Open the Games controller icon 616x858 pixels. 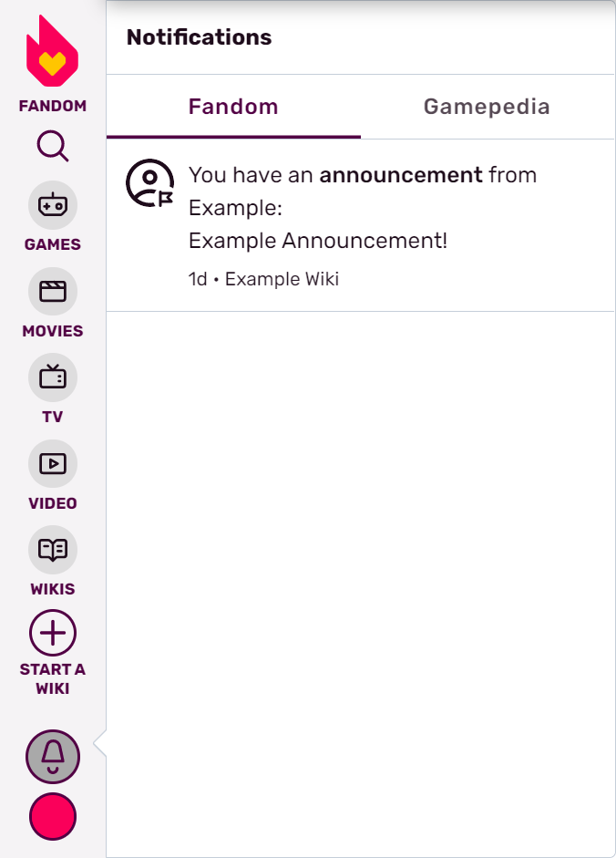point(52,205)
